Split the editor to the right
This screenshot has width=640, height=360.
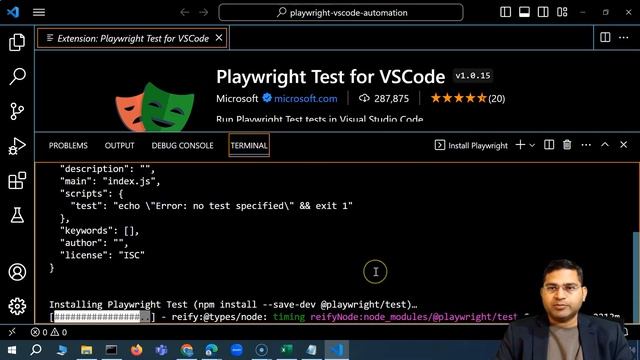(605, 38)
